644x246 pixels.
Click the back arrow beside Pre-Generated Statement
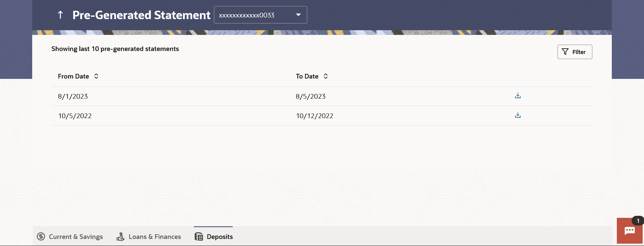(60, 15)
